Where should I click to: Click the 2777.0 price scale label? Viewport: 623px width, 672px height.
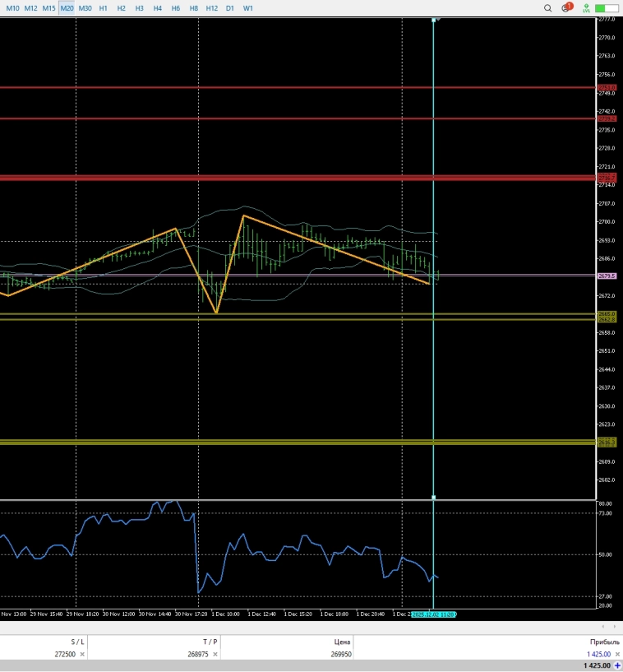coord(607,19)
